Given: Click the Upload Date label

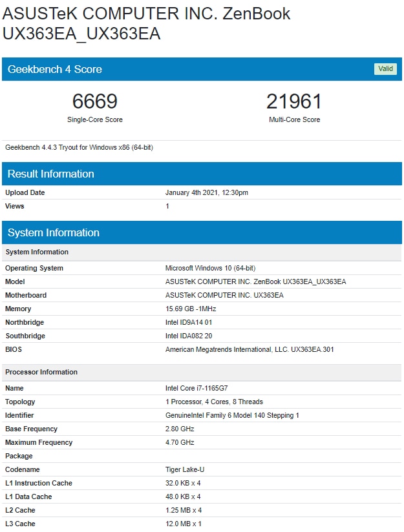Looking at the screenshot, I should (25, 192).
